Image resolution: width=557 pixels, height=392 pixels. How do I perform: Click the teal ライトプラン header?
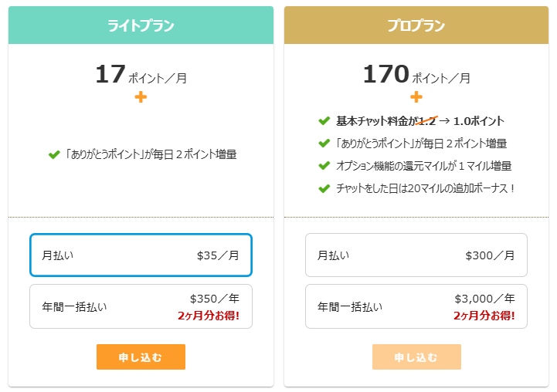tap(141, 25)
